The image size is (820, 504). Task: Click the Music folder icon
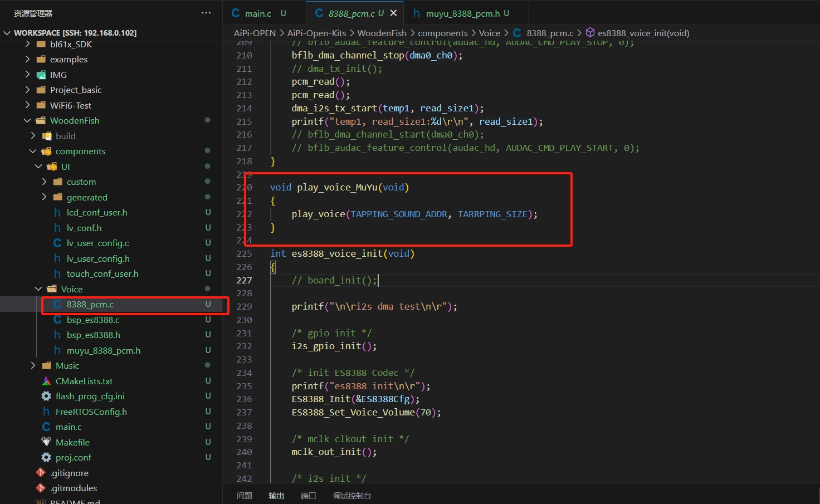[x=46, y=365]
